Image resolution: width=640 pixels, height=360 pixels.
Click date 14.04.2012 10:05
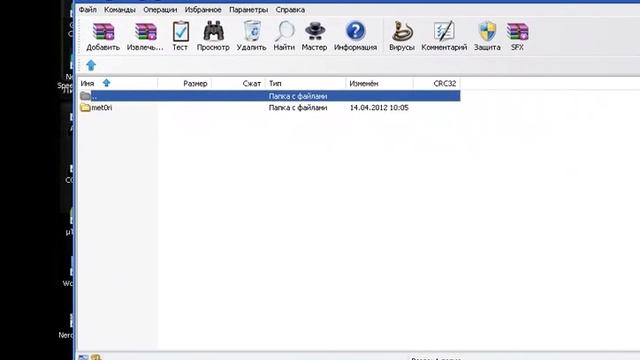point(379,108)
